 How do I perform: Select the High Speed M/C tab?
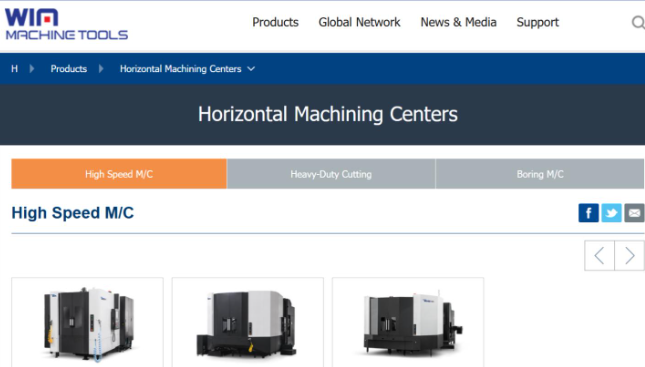coord(119,174)
